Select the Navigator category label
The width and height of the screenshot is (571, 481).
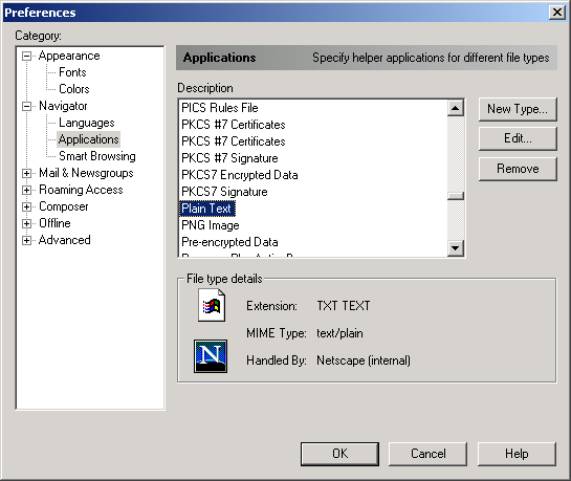pyautogui.click(x=63, y=106)
